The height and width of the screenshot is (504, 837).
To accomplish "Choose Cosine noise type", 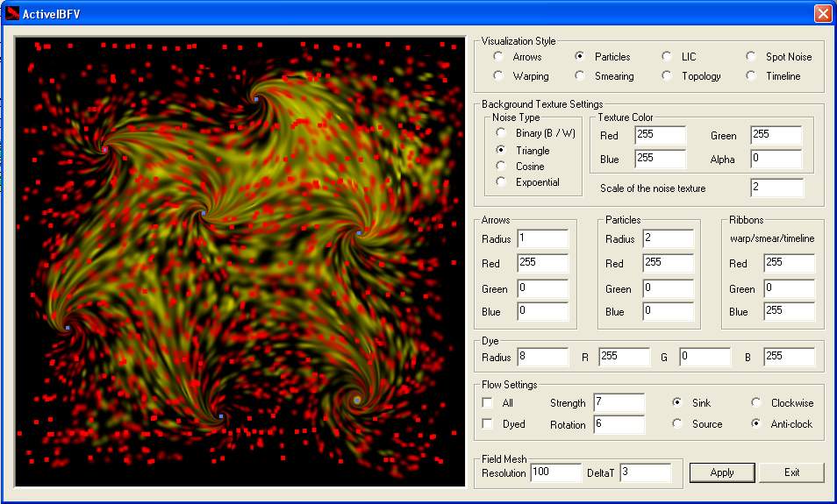I will tap(501, 166).
